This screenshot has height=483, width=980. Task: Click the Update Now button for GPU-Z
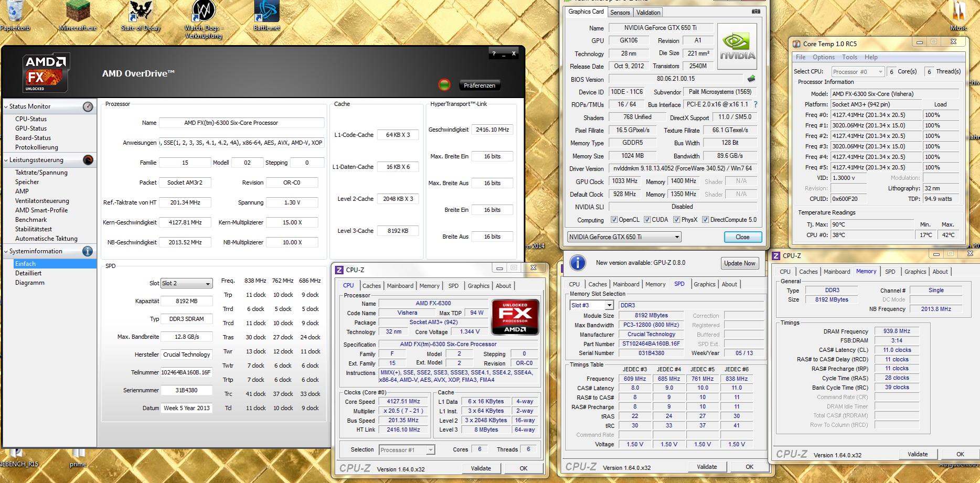(740, 263)
